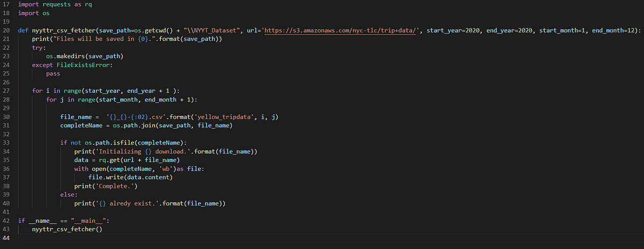
Task: Click the 'try:' keyword
Action: tap(39, 49)
